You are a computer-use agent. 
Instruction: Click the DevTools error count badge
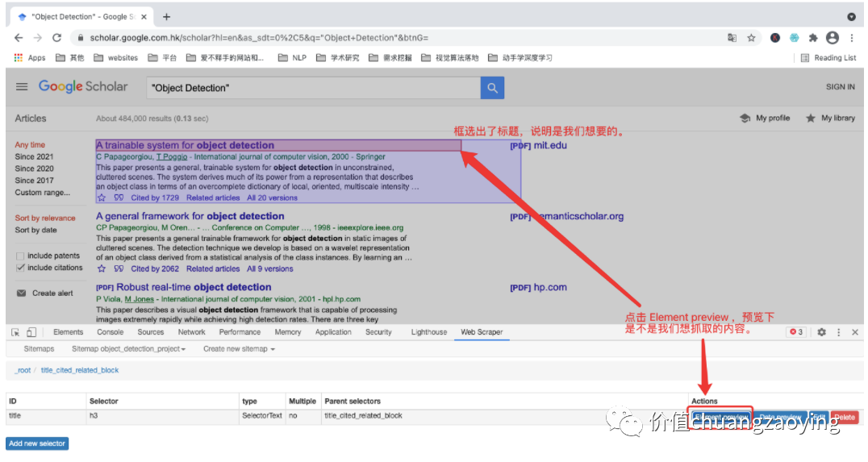[796, 332]
